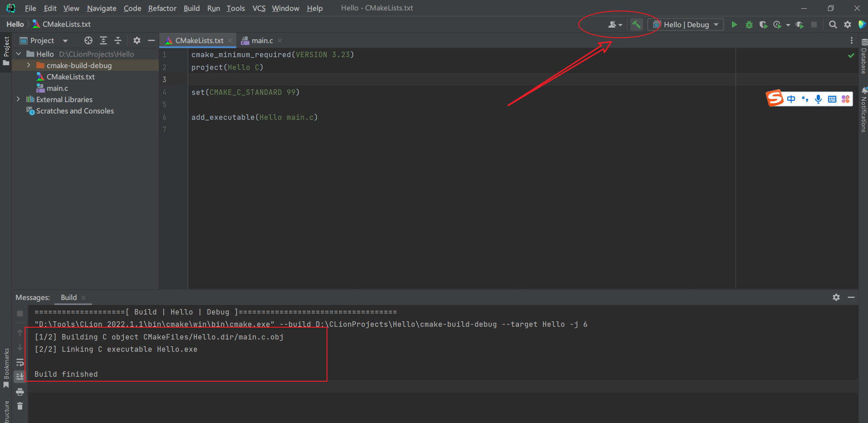Open the profiler options dropdown arrow
The height and width of the screenshot is (423, 868).
[788, 25]
